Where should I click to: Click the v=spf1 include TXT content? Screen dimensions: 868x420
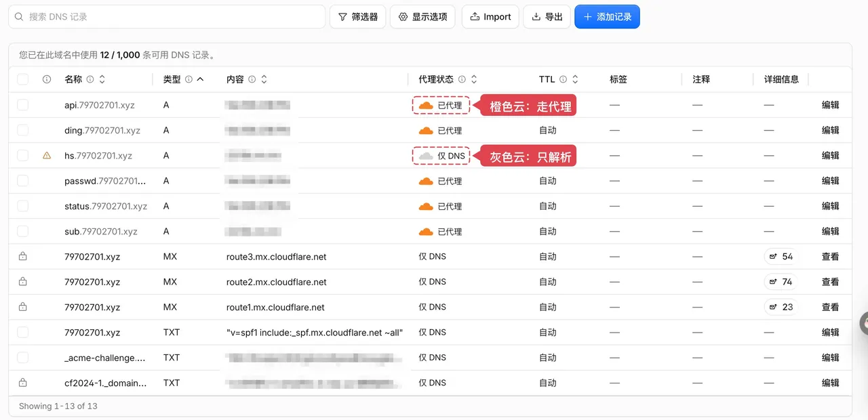(x=315, y=333)
